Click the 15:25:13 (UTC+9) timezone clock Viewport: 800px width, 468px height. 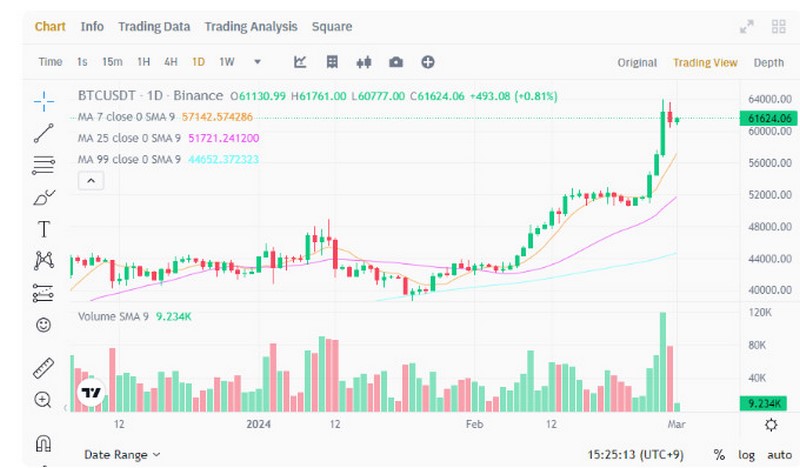[635, 455]
